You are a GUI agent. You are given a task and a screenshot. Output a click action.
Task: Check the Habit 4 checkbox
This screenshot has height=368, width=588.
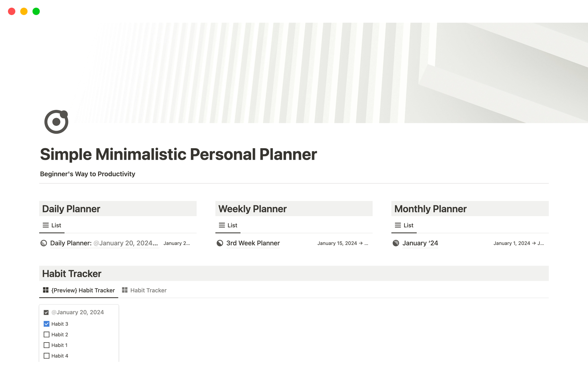[46, 356]
